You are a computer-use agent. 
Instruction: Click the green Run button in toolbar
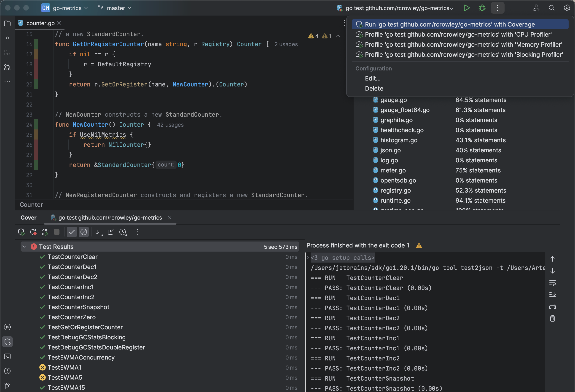(x=466, y=8)
